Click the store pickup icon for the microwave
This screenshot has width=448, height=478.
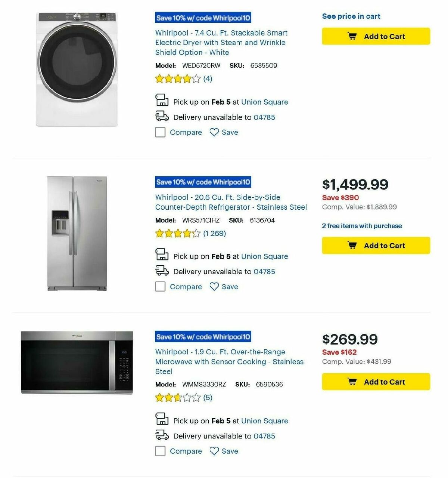161,419
